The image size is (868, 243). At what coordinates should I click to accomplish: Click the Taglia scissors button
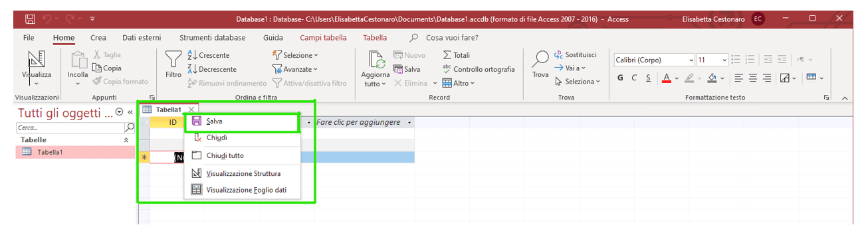(x=106, y=55)
